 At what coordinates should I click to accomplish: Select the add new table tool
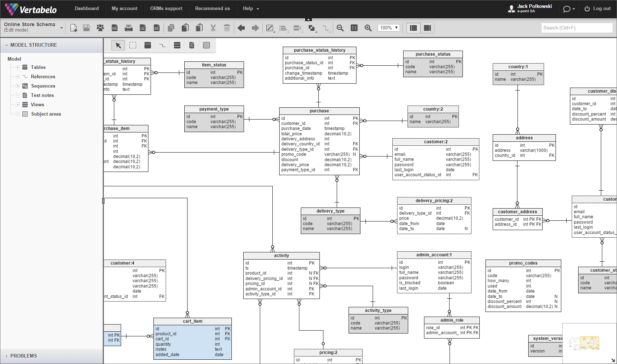pyautogui.click(x=147, y=45)
